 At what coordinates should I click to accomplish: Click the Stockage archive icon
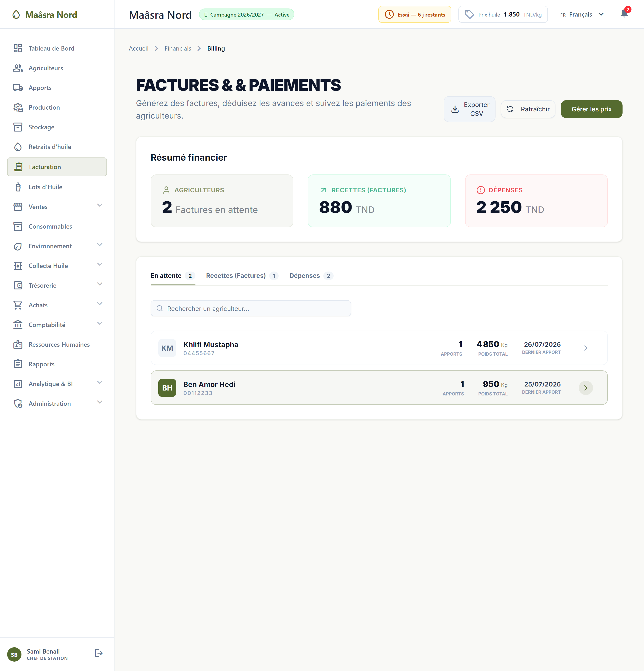point(18,127)
